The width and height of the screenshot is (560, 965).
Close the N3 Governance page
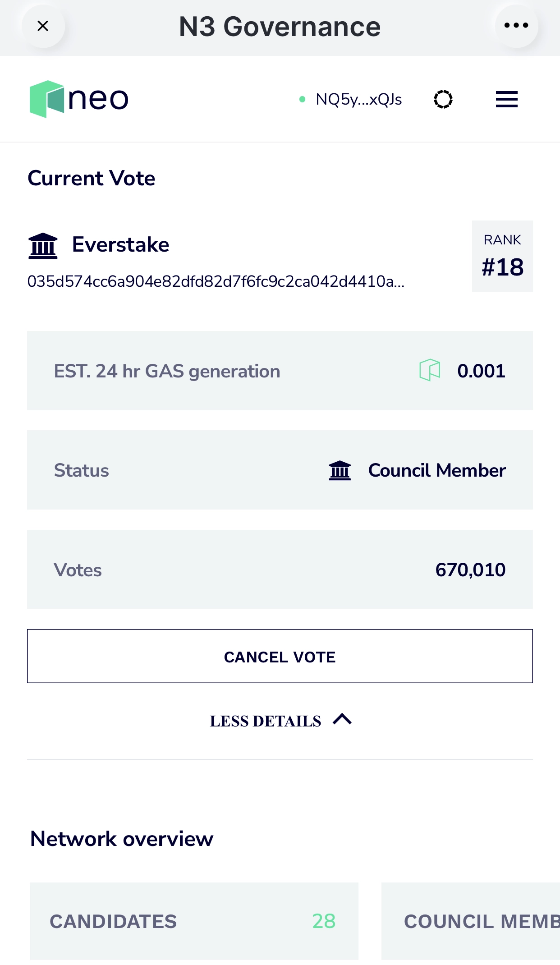point(43,26)
